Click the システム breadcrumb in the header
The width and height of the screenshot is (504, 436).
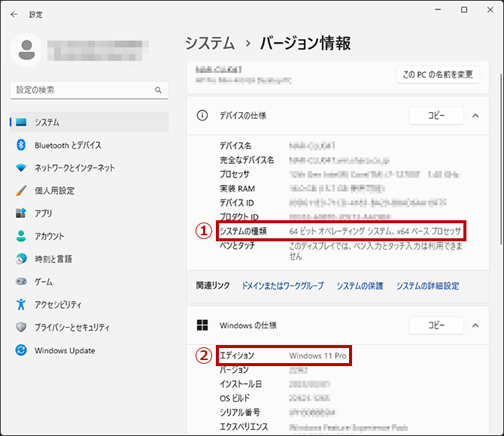point(210,43)
